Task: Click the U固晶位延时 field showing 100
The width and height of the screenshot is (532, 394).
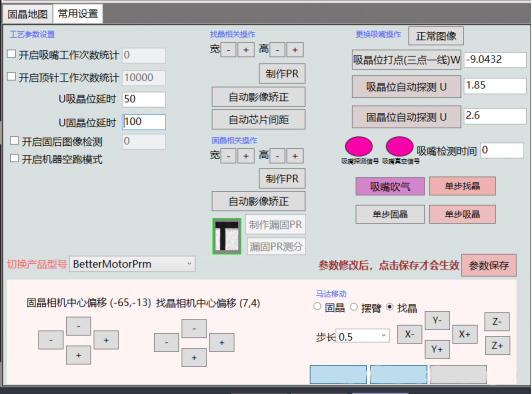Action: coord(144,121)
